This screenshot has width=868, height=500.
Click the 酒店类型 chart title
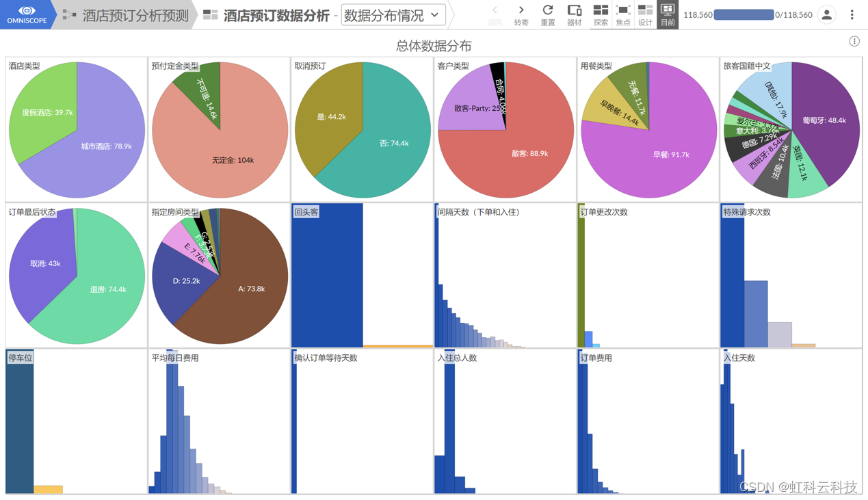click(x=25, y=66)
